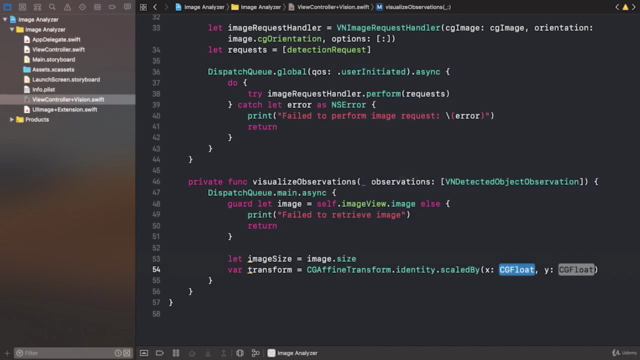Open the Report navigator

[x=127, y=7]
